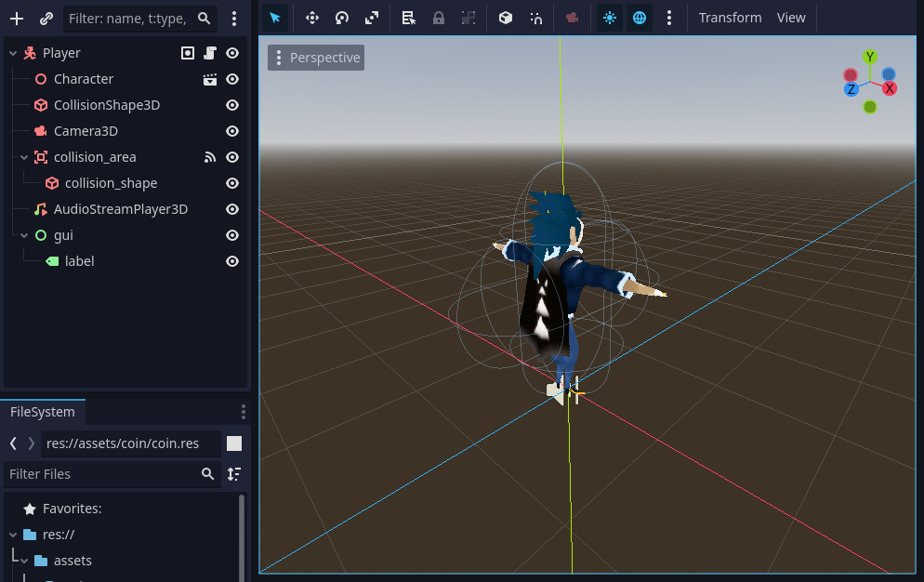This screenshot has height=582, width=924.
Task: Collapse the collision_area tree node
Action: tap(24, 157)
